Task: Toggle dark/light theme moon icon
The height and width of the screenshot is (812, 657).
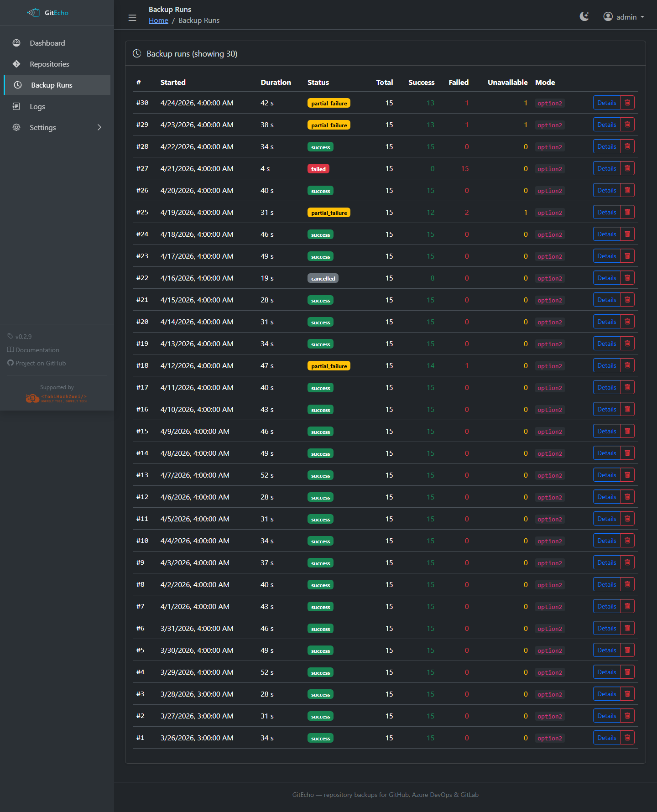Action: click(584, 17)
